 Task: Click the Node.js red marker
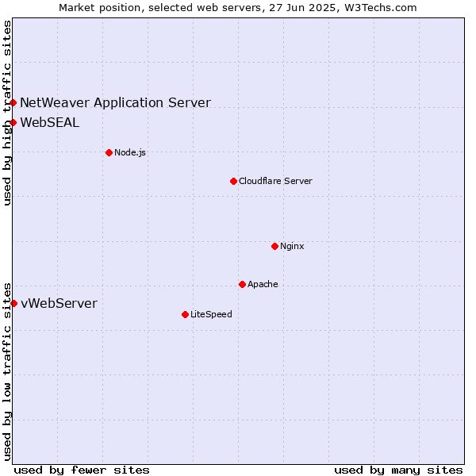(x=109, y=152)
